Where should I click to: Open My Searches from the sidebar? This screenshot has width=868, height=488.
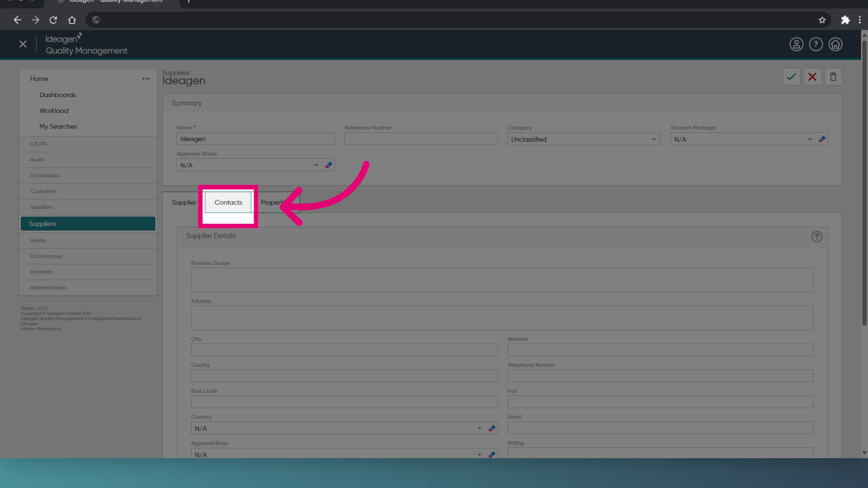coord(58,127)
